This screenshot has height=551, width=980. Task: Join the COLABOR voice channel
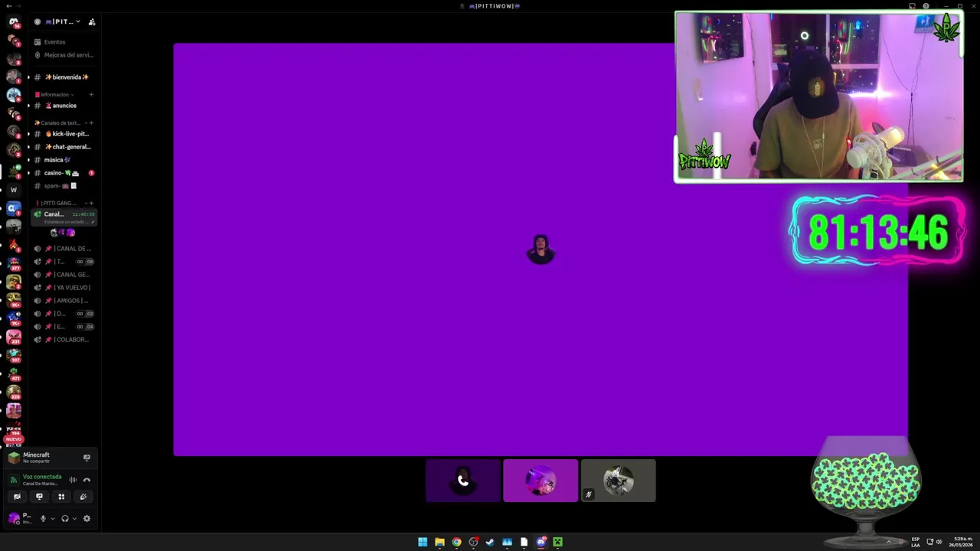pyautogui.click(x=64, y=340)
